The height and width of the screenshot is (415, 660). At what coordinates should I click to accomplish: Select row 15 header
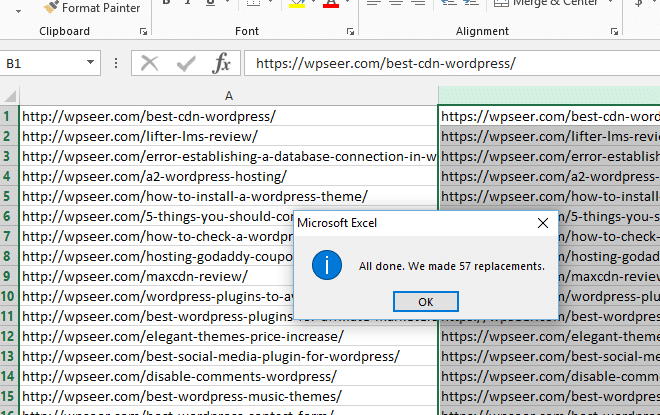[7, 396]
